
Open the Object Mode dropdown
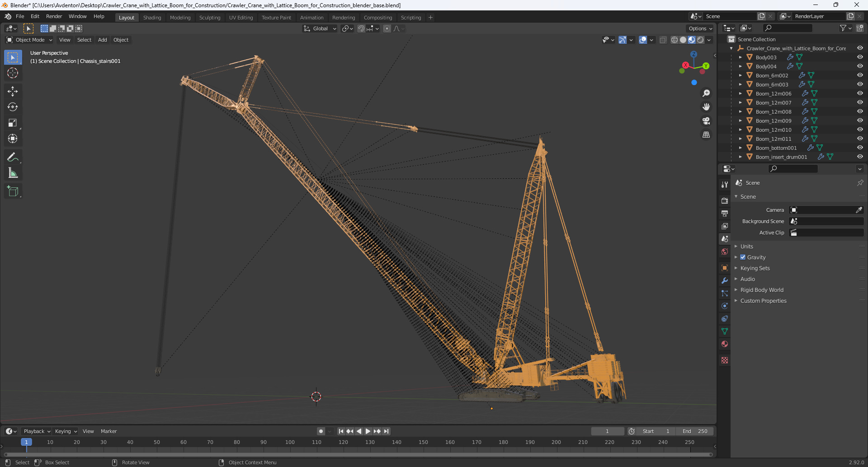pos(29,40)
